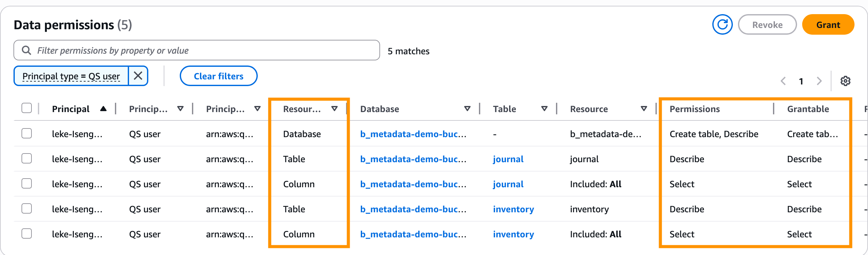This screenshot has height=255, width=868.
Task: Click 'Included: All' in inventory row
Action: point(596,234)
